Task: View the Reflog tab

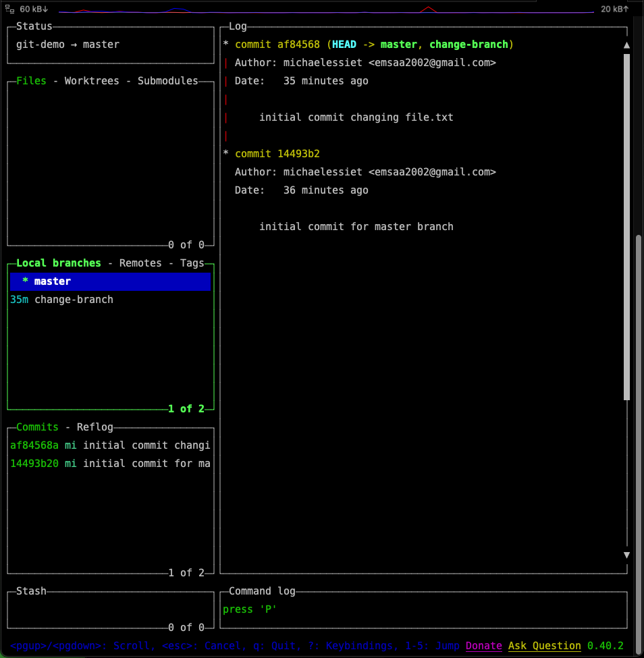Action: click(95, 427)
